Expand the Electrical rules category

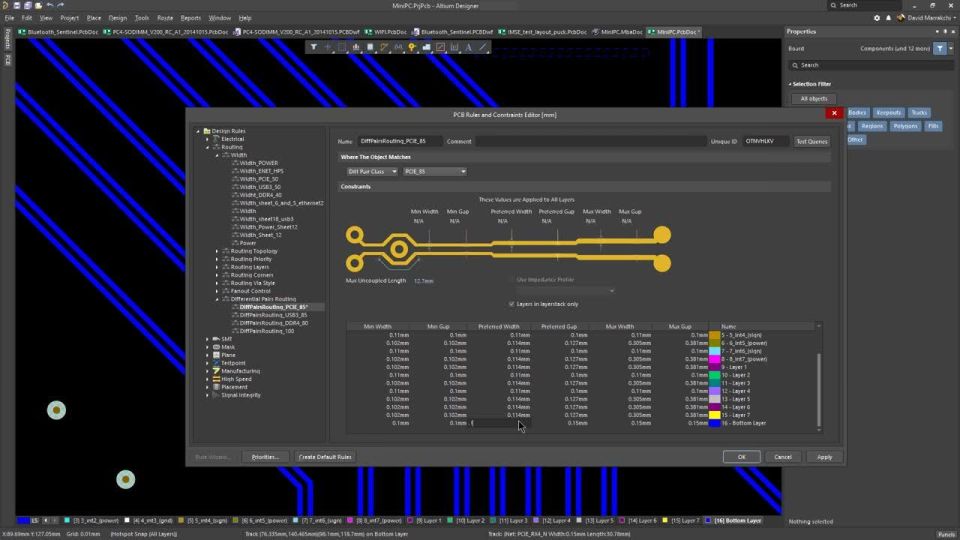[x=208, y=139]
